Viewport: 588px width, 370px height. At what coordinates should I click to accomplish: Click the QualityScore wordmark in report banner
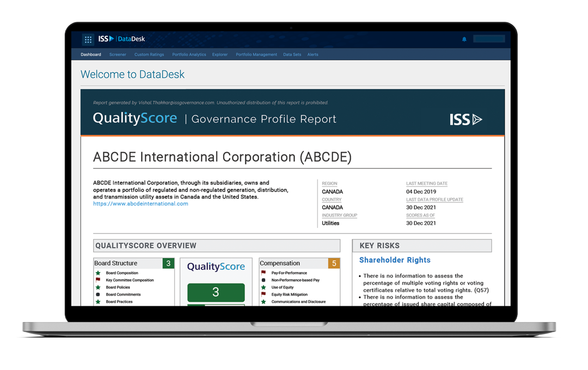pyautogui.click(x=135, y=118)
